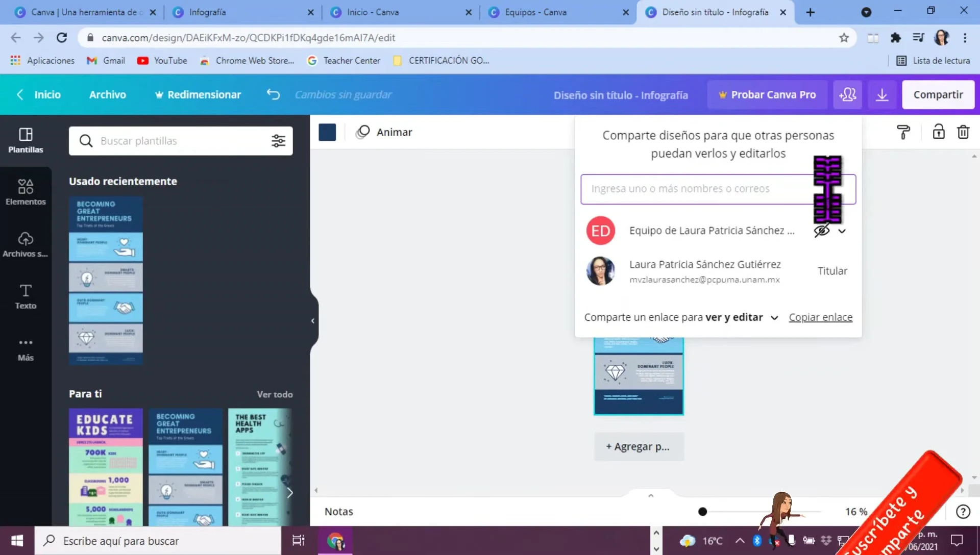
Task: Click the browser reload button
Action: (x=62, y=37)
